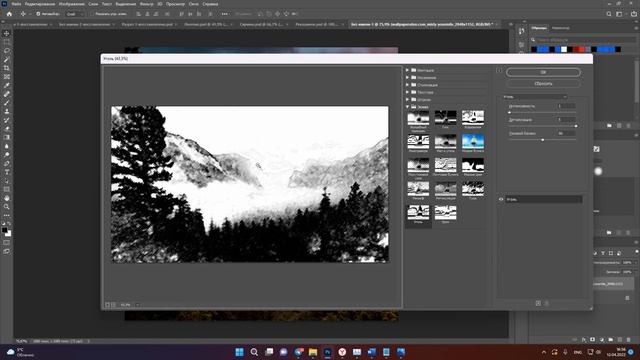Click the Home icon in options bar
Screen dimensions: 640x360
coord(9,14)
